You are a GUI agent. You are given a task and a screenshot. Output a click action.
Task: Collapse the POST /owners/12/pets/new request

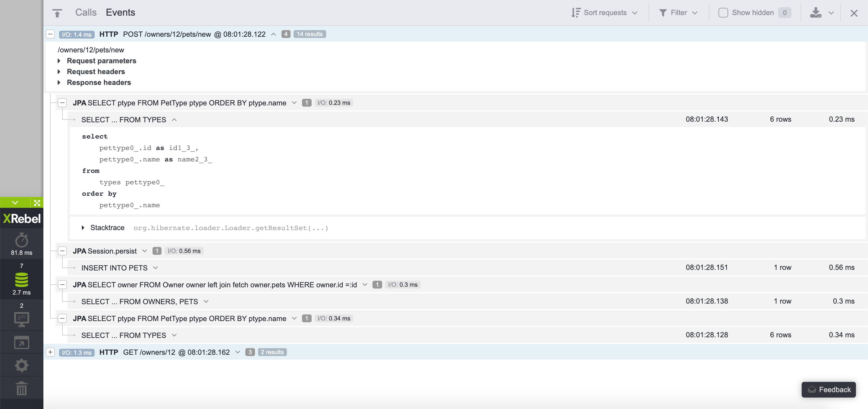tap(50, 34)
